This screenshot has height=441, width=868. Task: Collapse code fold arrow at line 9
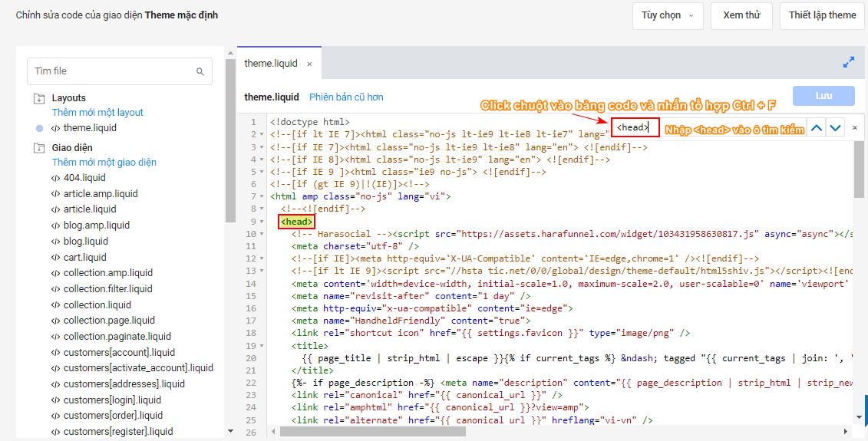tap(262, 222)
